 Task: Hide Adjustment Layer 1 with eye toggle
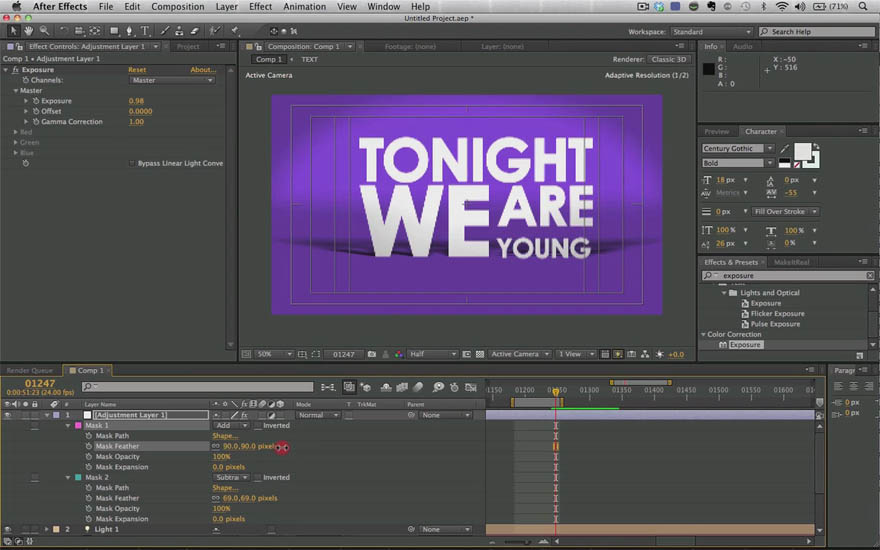pos(7,415)
